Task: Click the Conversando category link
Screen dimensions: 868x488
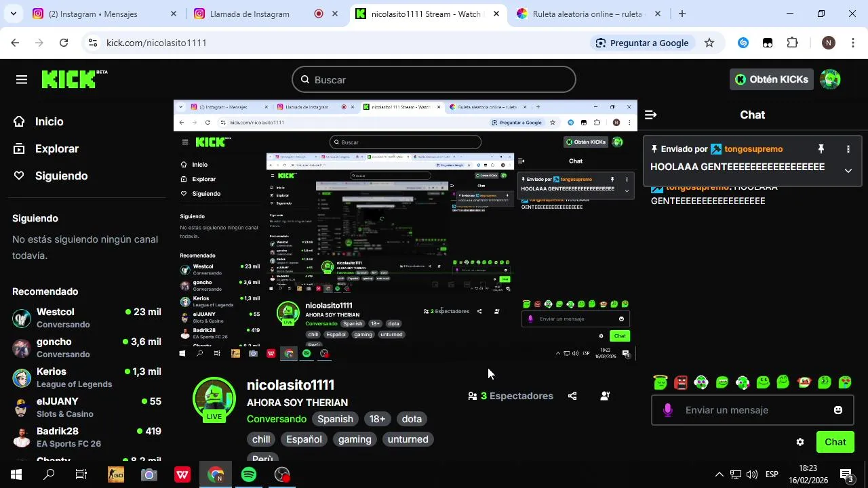Action: tap(277, 419)
